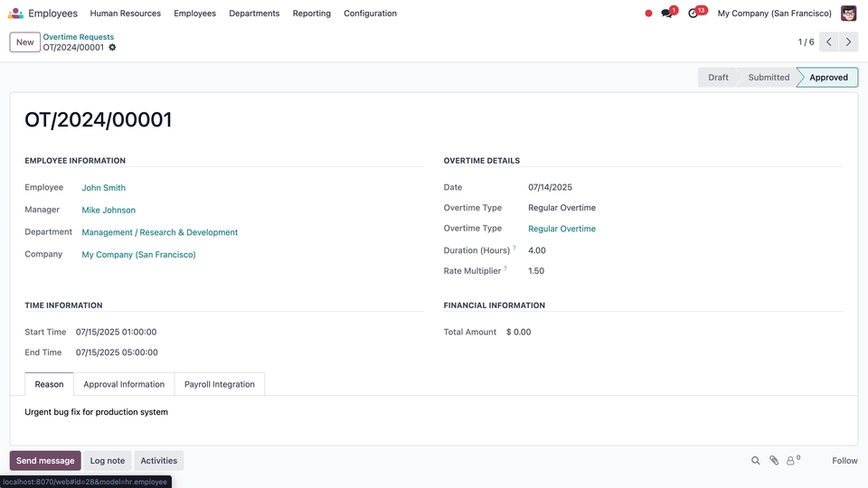Click the OT/2024/00001 record heading
This screenshot has width=868, height=488.
(x=99, y=119)
